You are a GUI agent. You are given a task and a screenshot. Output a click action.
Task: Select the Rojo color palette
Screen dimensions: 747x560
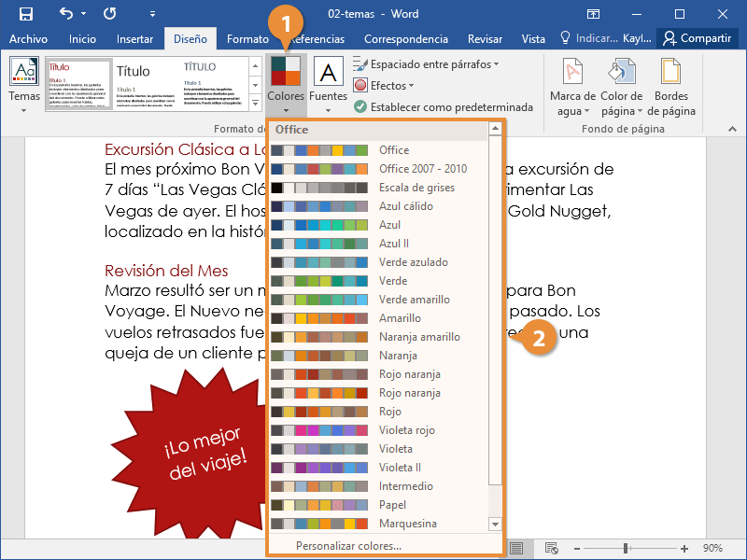pos(379,412)
